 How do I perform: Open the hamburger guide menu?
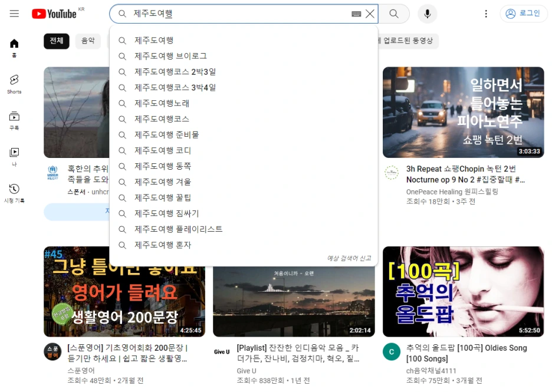click(x=14, y=14)
